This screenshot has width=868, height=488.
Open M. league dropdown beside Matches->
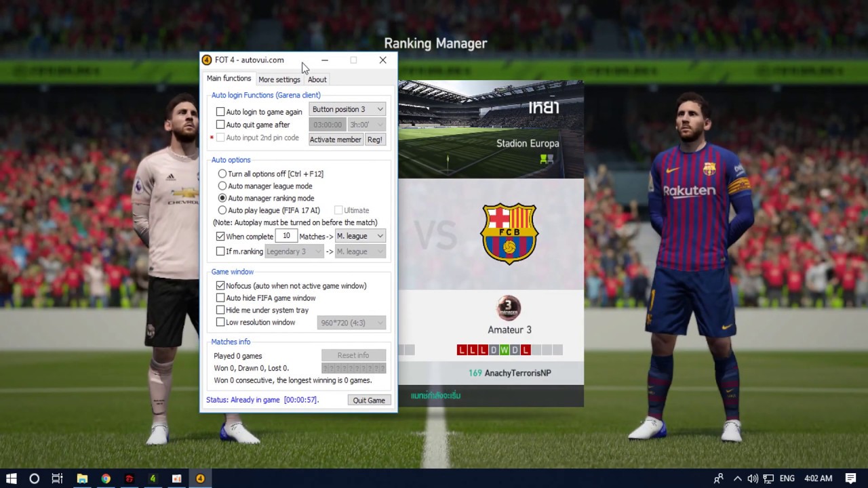(x=360, y=236)
